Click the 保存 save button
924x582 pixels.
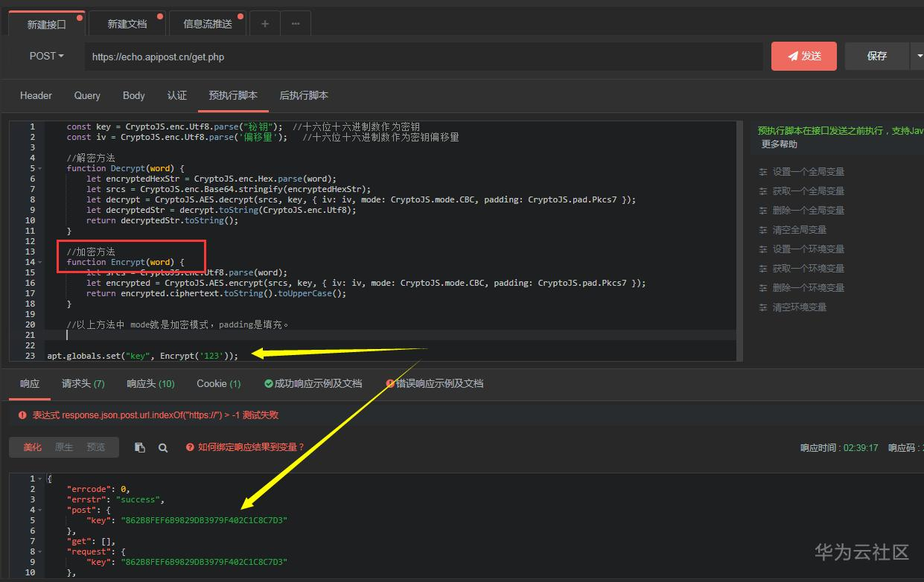(877, 56)
